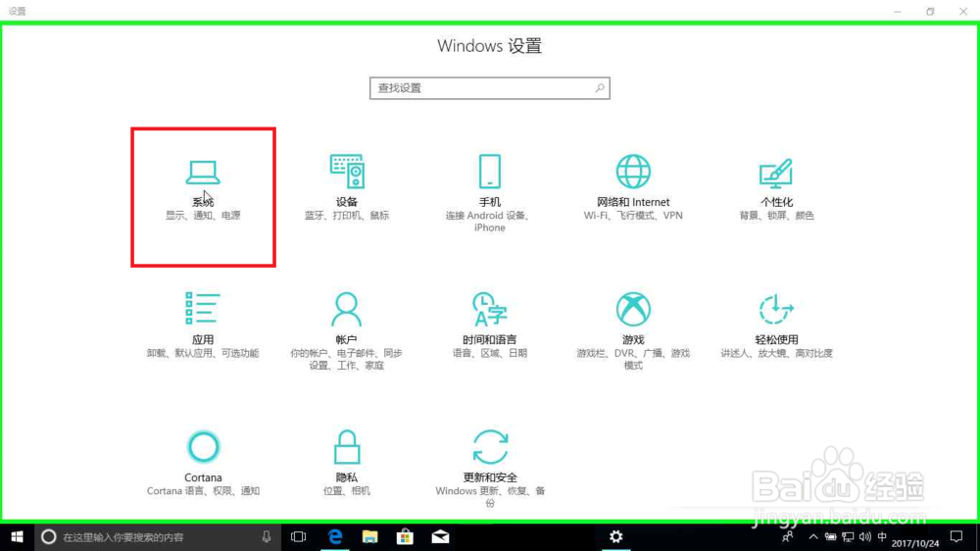This screenshot has width=980, height=551.
Task: Open the Action Center notification icon
Action: (x=956, y=536)
